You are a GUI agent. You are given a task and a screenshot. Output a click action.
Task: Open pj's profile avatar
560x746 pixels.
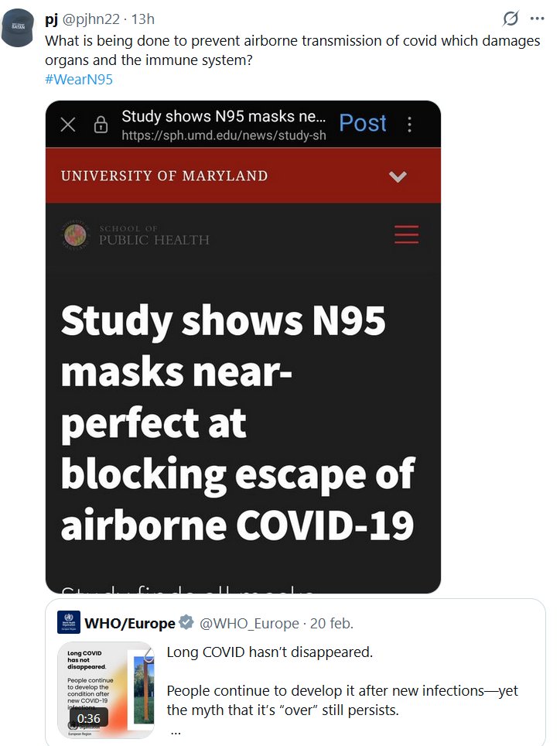[17, 28]
